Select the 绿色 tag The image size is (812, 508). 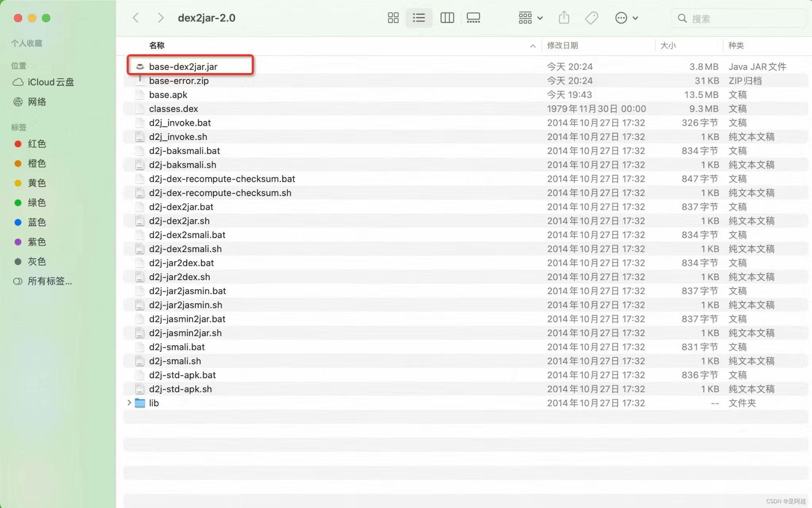[x=30, y=202]
